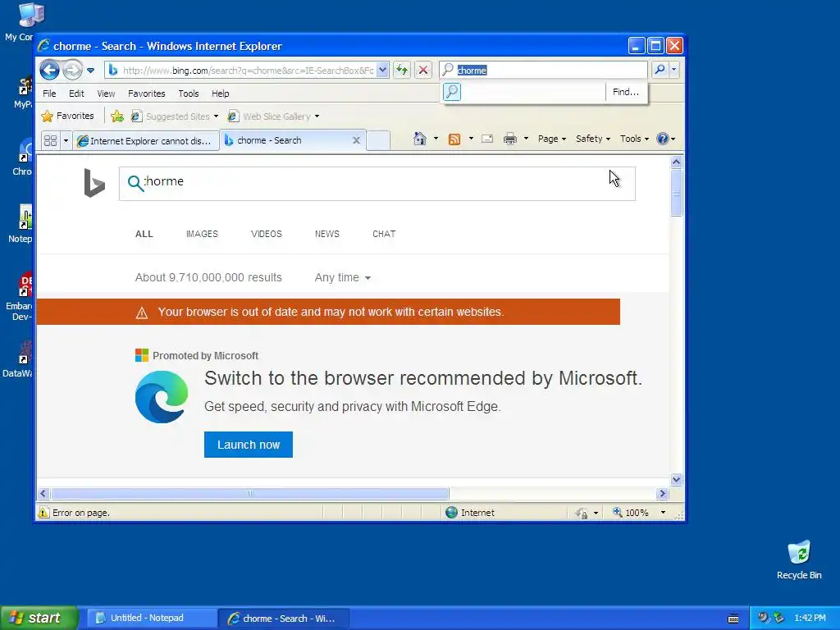This screenshot has width=840, height=630.
Task: Click the Refresh page icon
Action: point(402,71)
